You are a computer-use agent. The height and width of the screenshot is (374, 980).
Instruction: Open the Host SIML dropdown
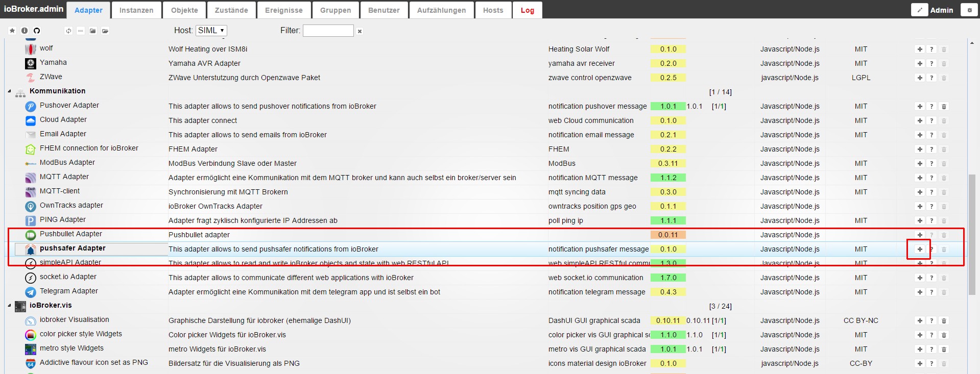click(211, 31)
